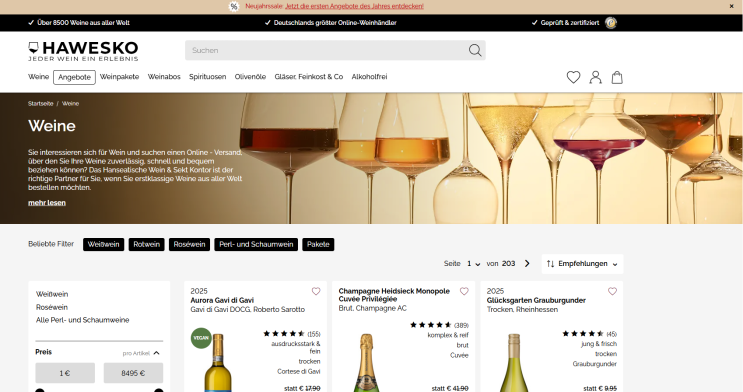Click the 'mehr lesen' link
743x392 pixels.
(x=47, y=202)
